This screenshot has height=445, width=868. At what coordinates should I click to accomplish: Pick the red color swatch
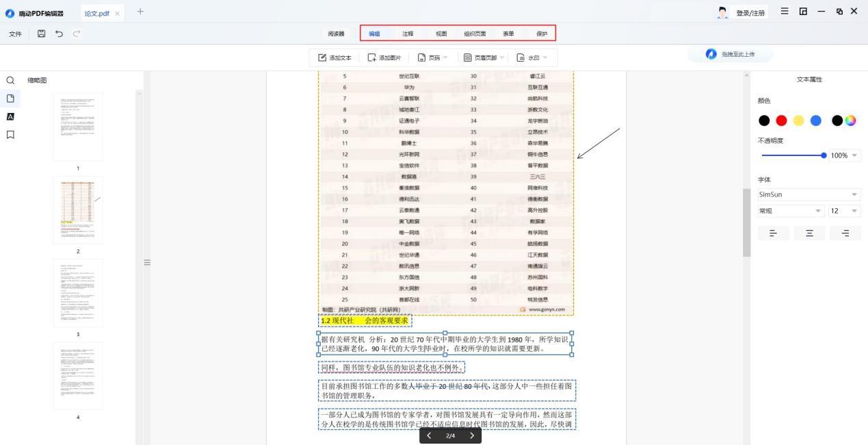point(781,120)
